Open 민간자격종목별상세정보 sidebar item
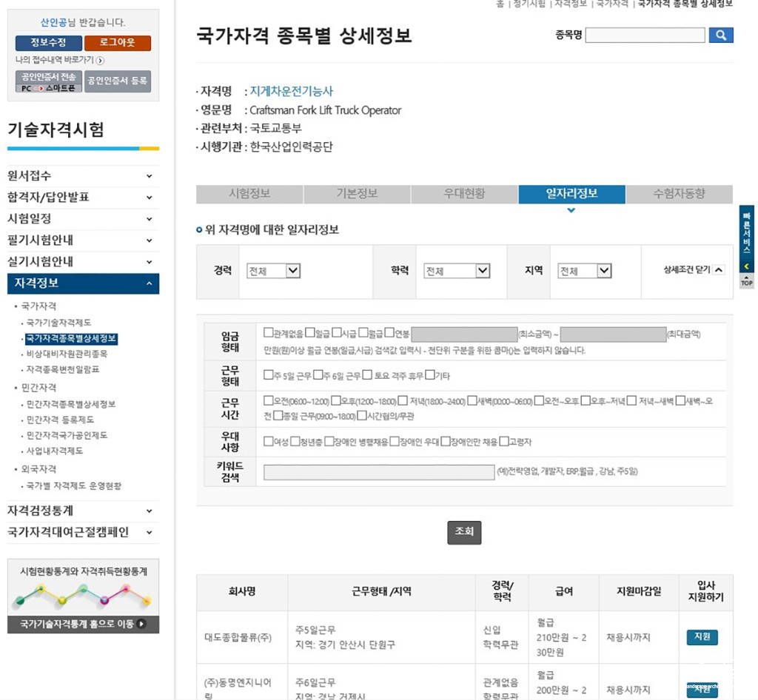 tap(71, 404)
